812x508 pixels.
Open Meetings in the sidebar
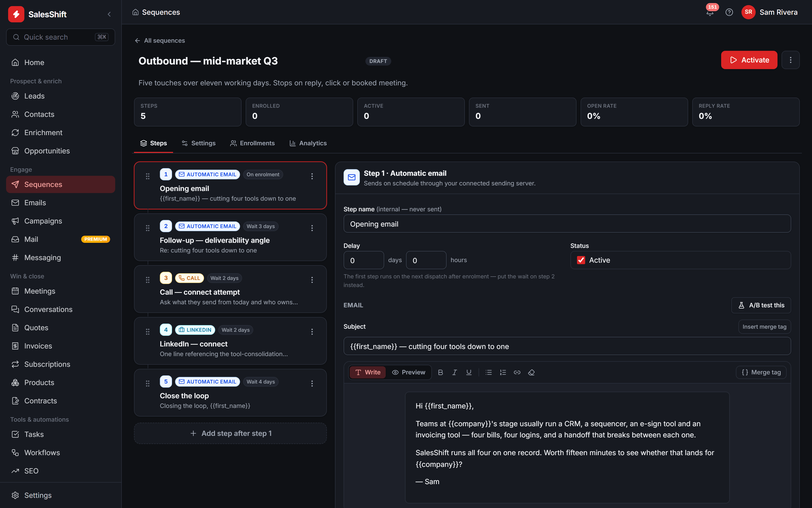click(x=60, y=291)
